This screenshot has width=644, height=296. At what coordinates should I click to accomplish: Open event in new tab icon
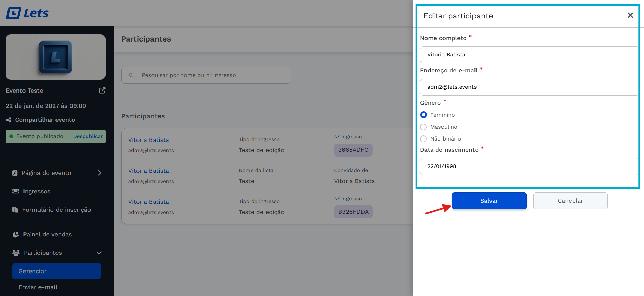coord(102,91)
